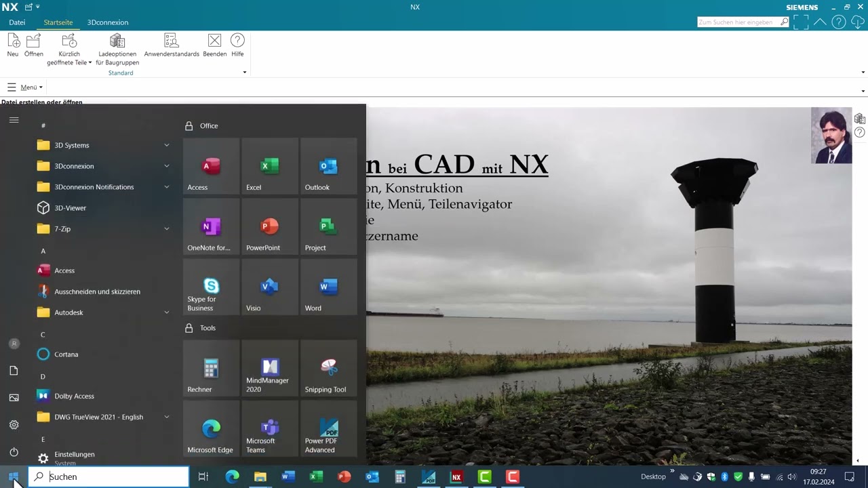Open the notification center icon
This screenshot has height=488, width=868.
pos(849,477)
